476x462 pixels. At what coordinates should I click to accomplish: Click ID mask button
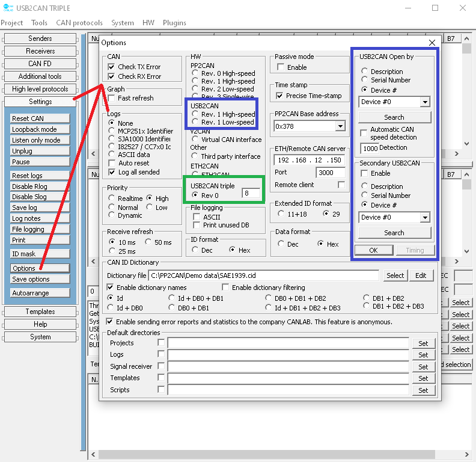[40, 254]
